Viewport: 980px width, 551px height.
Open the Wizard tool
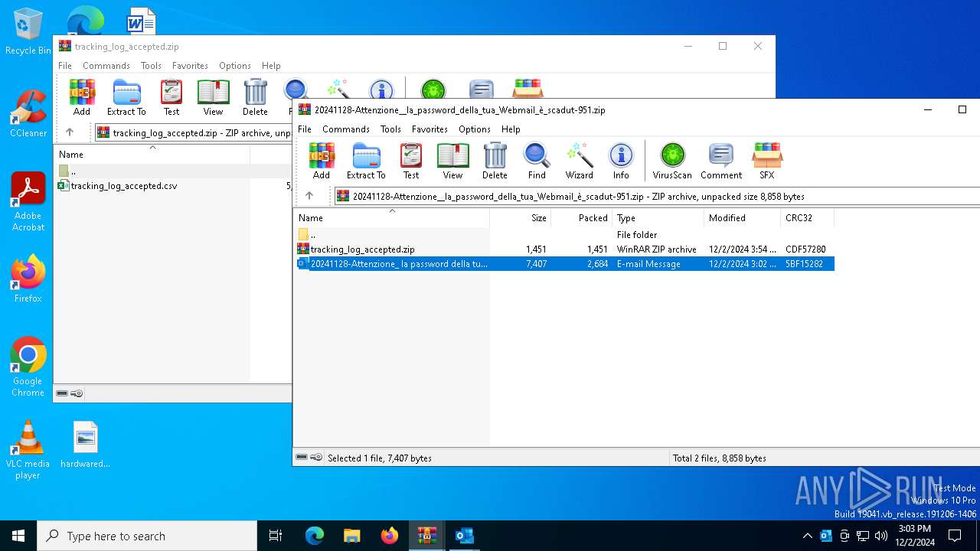pos(579,161)
